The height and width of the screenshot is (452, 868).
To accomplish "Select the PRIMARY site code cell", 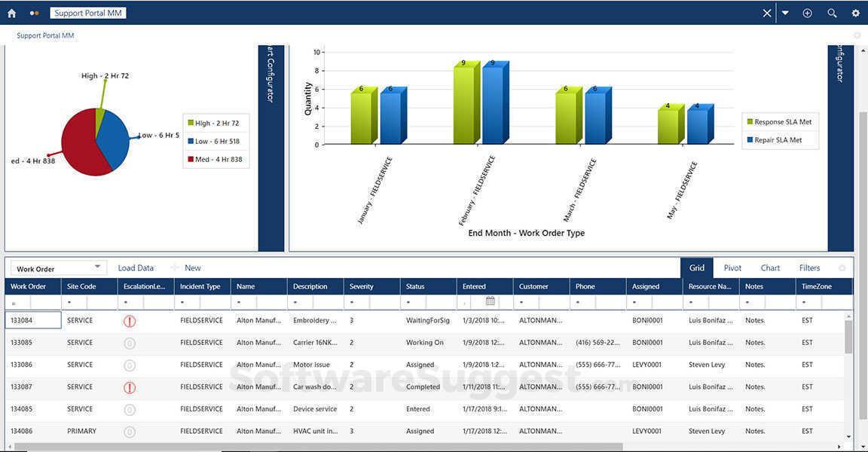I will coord(81,431).
